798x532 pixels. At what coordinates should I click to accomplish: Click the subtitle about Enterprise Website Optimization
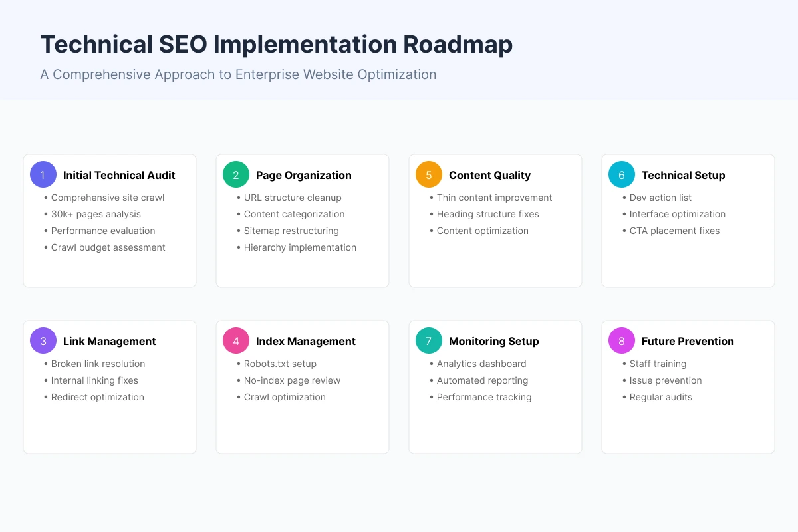click(238, 74)
